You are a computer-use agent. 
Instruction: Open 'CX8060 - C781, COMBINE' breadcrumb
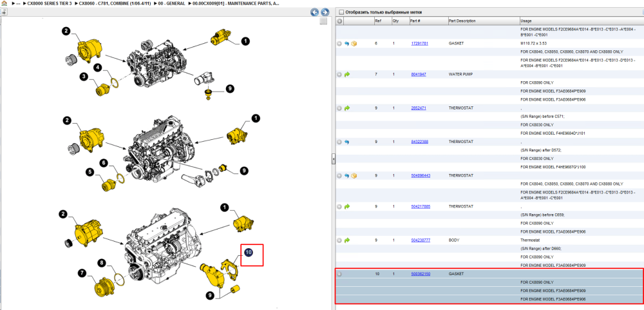pyautogui.click(x=115, y=3)
